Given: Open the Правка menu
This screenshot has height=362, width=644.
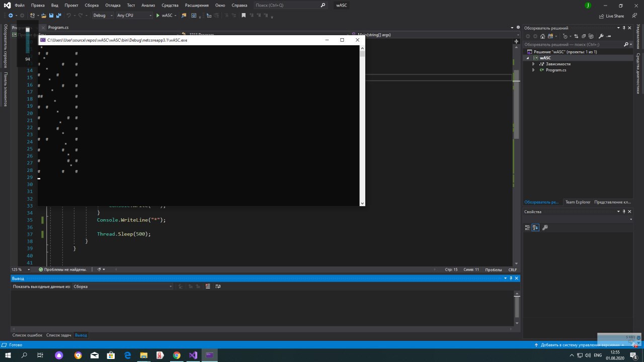Looking at the screenshot, I should (x=38, y=5).
